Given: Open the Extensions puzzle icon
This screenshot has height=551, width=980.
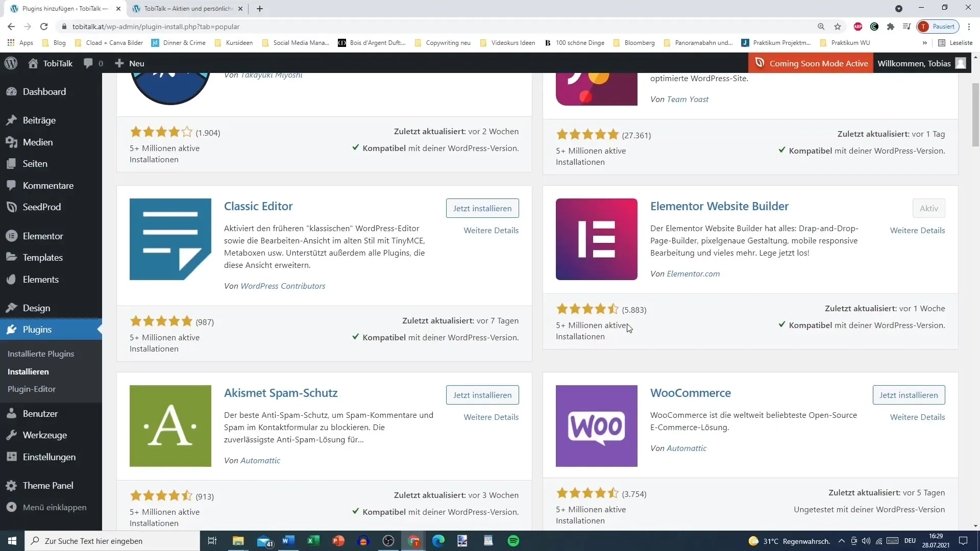Looking at the screenshot, I should [891, 27].
